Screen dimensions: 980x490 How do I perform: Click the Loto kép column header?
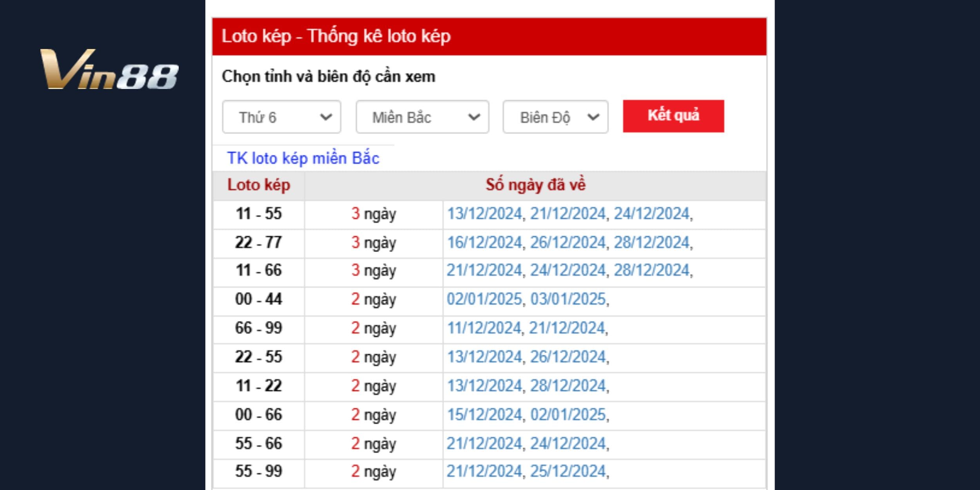259,185
